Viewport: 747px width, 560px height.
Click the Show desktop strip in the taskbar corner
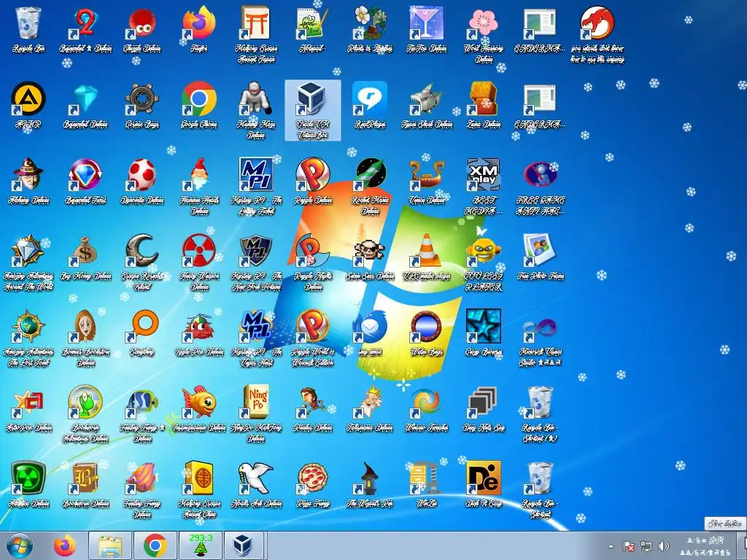[743, 545]
